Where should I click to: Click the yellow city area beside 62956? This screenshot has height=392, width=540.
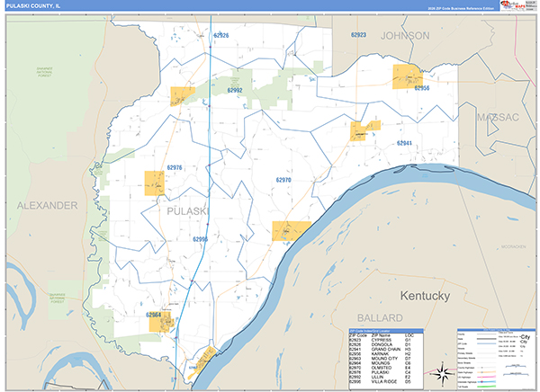click(408, 76)
